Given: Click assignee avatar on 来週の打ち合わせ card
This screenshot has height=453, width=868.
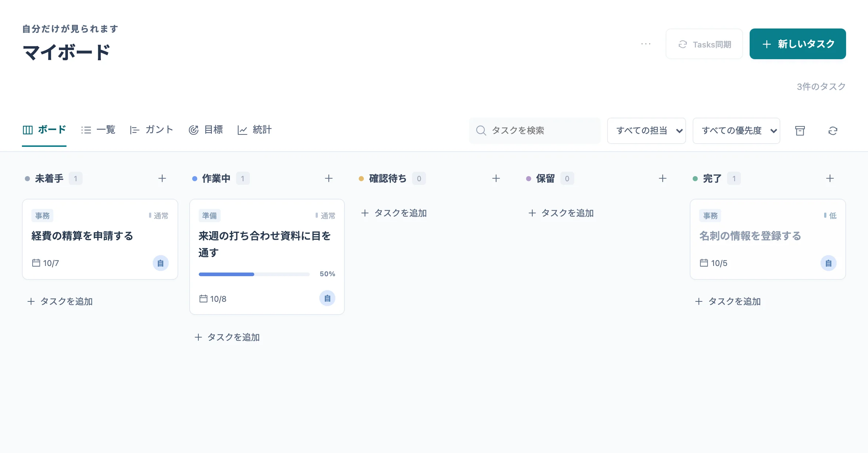Looking at the screenshot, I should [327, 298].
